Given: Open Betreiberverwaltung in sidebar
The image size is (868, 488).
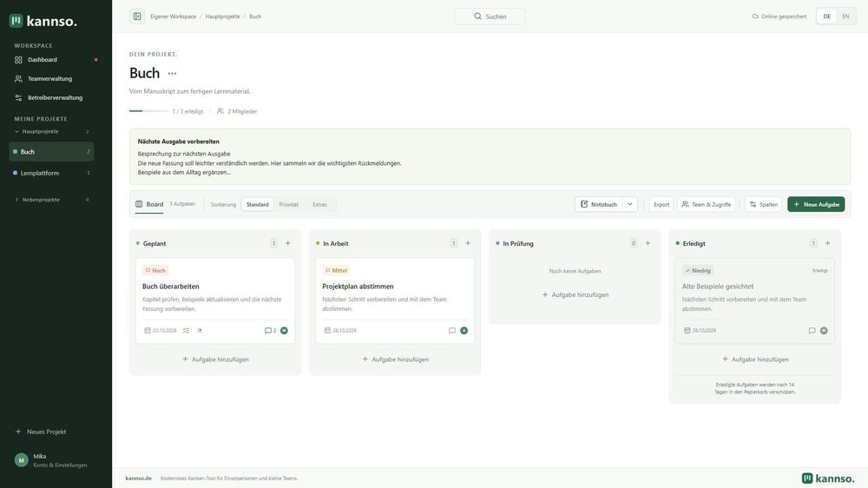Looking at the screenshot, I should [x=54, y=97].
